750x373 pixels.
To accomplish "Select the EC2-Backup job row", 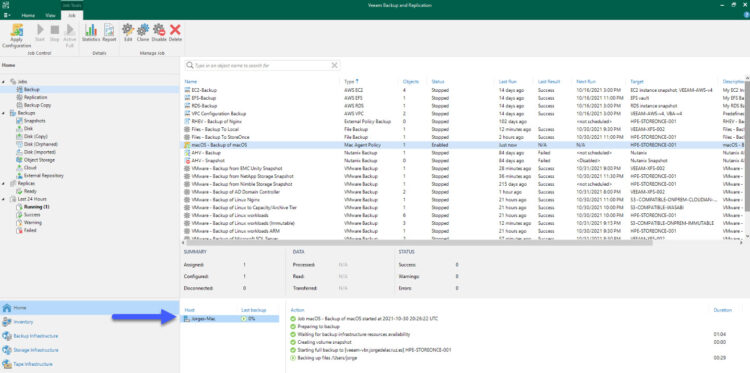I will click(x=462, y=89).
